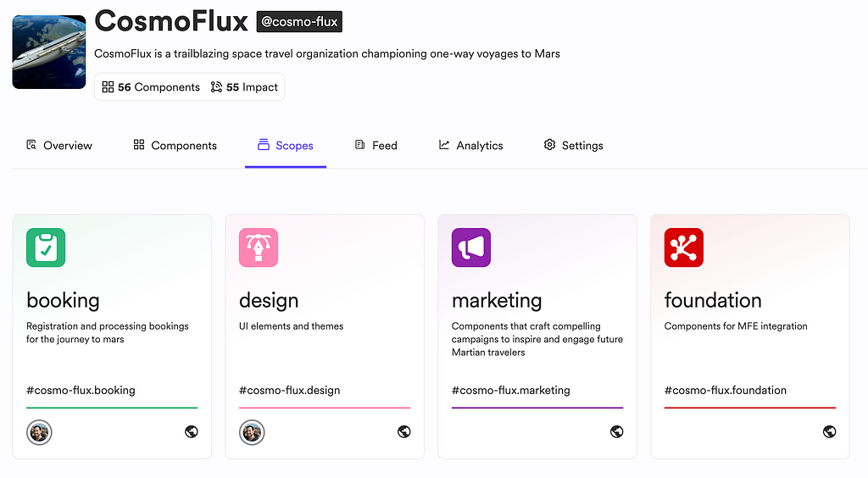
Task: Select the Scopes tab
Action: point(286,146)
